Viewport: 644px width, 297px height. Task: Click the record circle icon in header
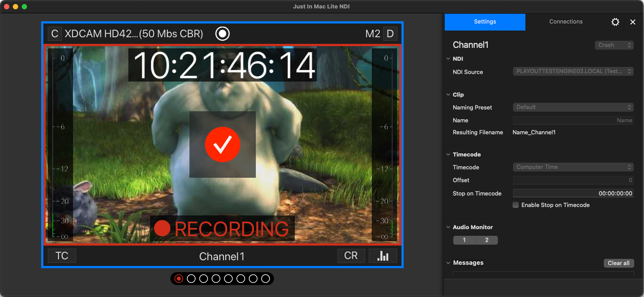pyautogui.click(x=222, y=34)
